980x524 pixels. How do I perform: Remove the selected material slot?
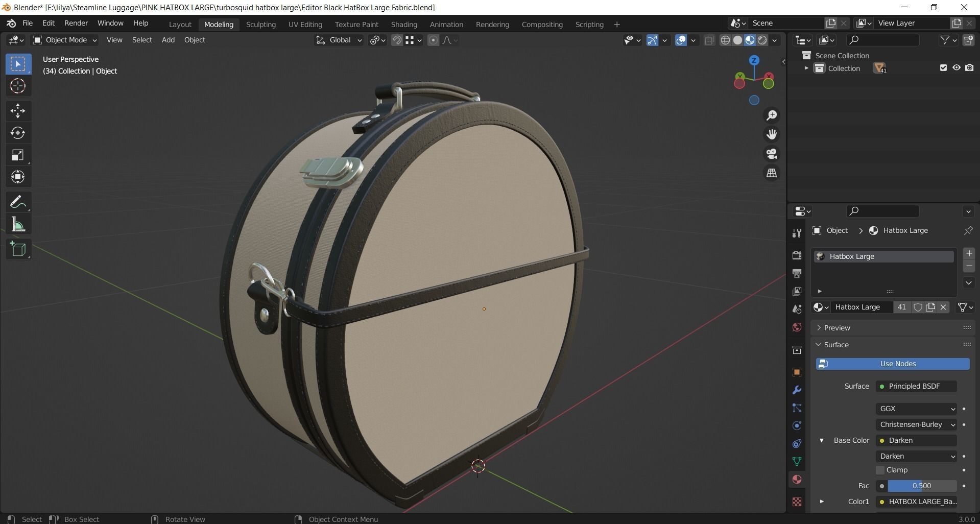[x=969, y=266]
